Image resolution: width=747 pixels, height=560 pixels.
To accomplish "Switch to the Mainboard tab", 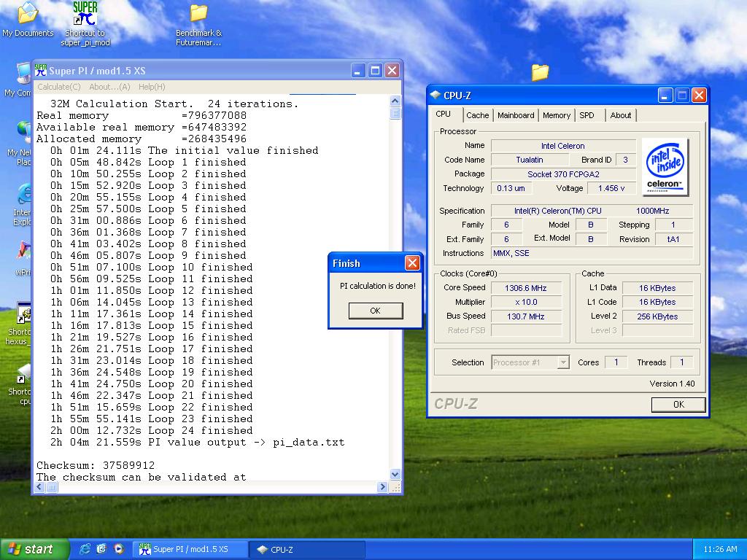I will [516, 115].
